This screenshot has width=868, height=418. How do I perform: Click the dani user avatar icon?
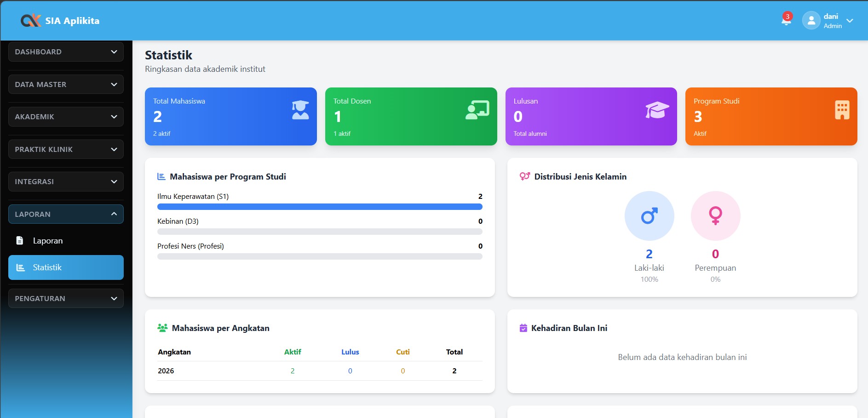click(811, 20)
